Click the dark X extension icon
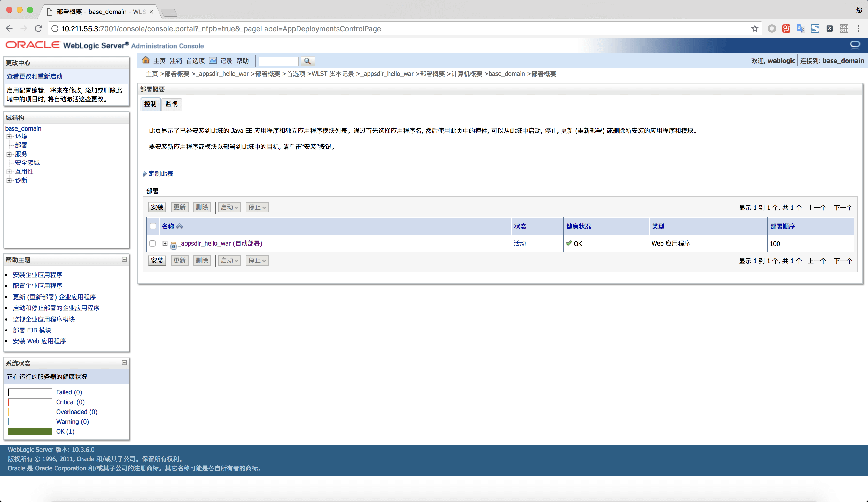 pyautogui.click(x=830, y=29)
